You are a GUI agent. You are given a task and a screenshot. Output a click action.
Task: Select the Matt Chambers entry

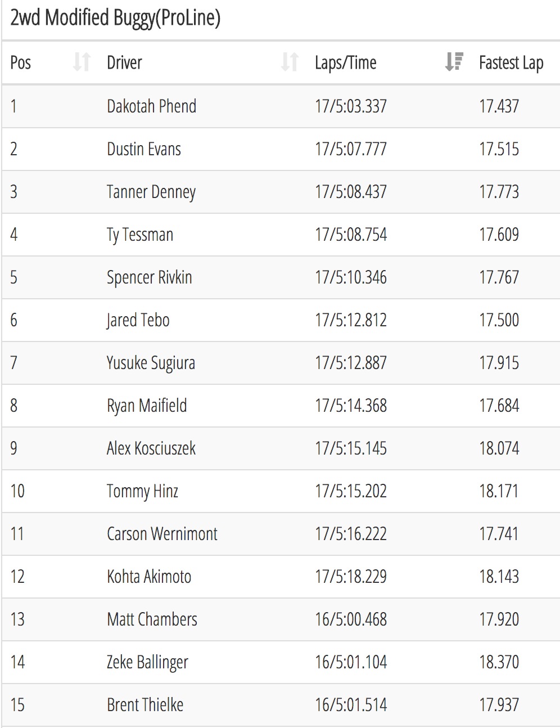152,619
